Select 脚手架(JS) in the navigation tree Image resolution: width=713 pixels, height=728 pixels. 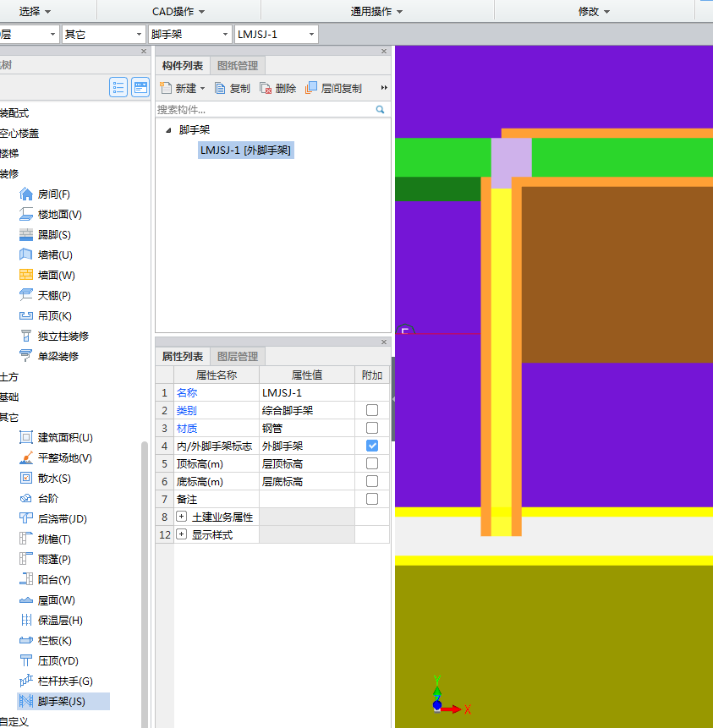(x=61, y=702)
